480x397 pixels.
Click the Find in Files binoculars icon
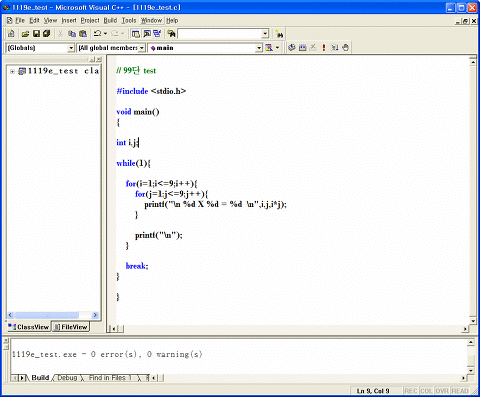coord(171,34)
